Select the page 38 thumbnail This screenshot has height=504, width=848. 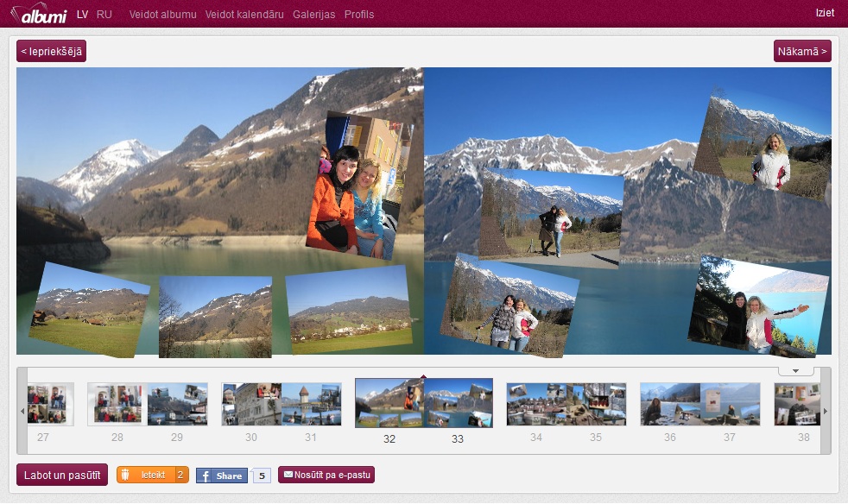pos(797,403)
